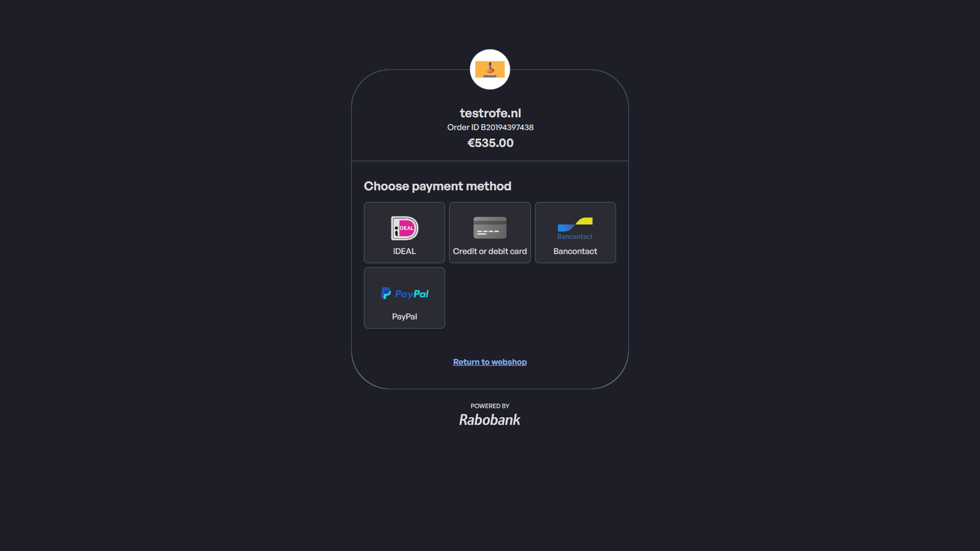Pick Bancontact payment option label
This screenshot has height=551, width=980.
[x=575, y=251]
